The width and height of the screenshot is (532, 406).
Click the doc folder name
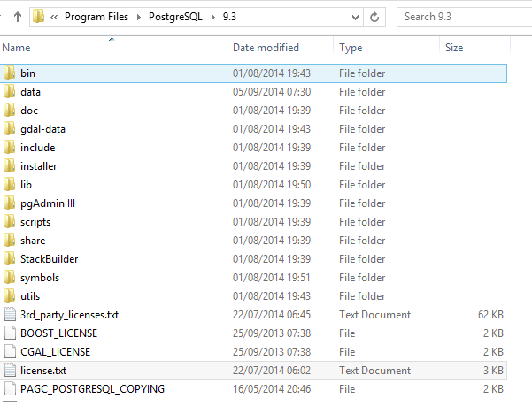click(x=29, y=111)
